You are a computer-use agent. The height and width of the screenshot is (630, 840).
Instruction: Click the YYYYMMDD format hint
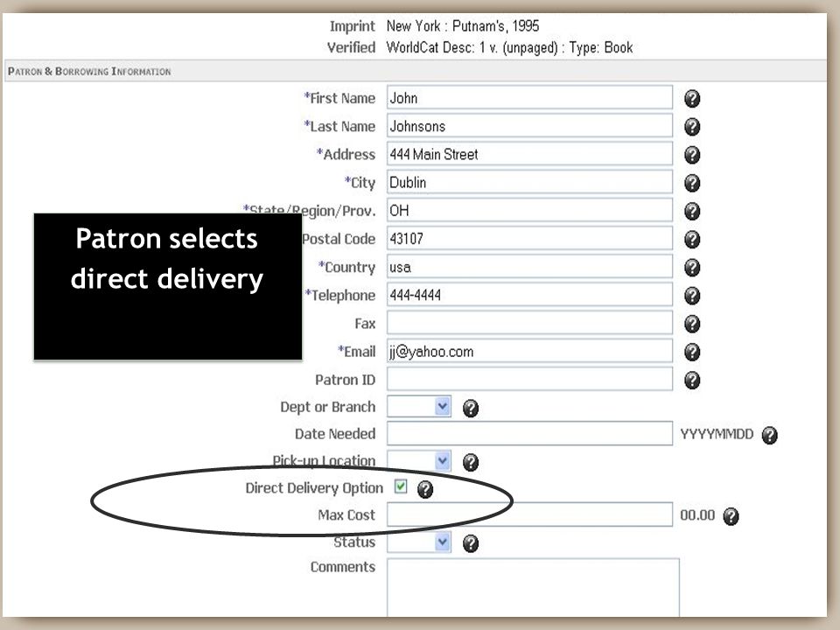click(717, 434)
